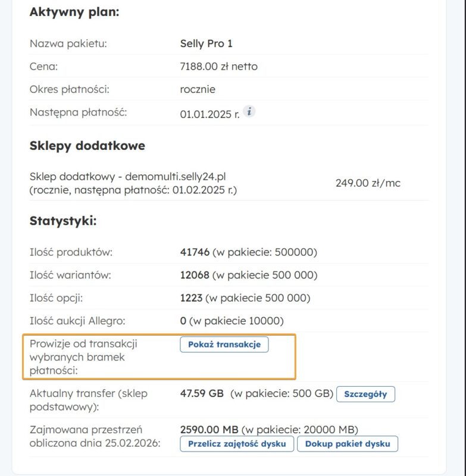Image resolution: width=466 pixels, height=476 pixels.
Task: Click the 12068 variants count value
Action: (x=195, y=275)
